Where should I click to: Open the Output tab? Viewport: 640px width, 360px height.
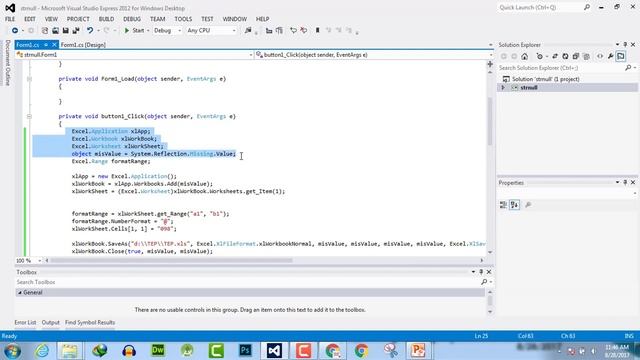pos(51,322)
